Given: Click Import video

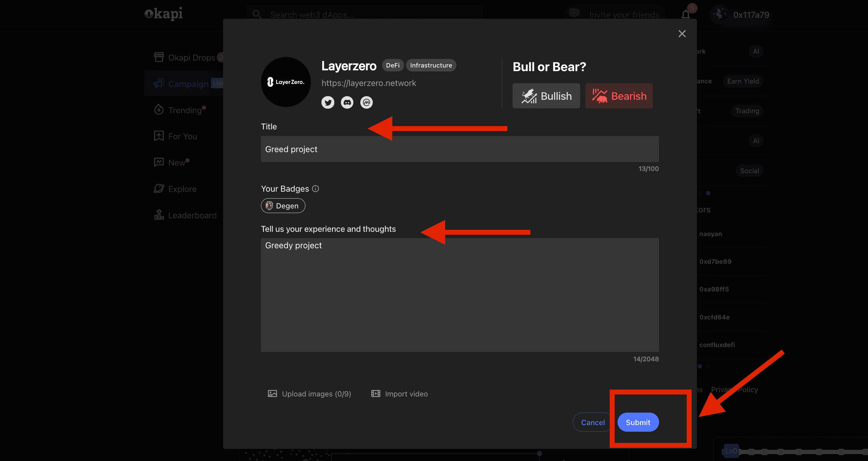Looking at the screenshot, I should coord(399,393).
